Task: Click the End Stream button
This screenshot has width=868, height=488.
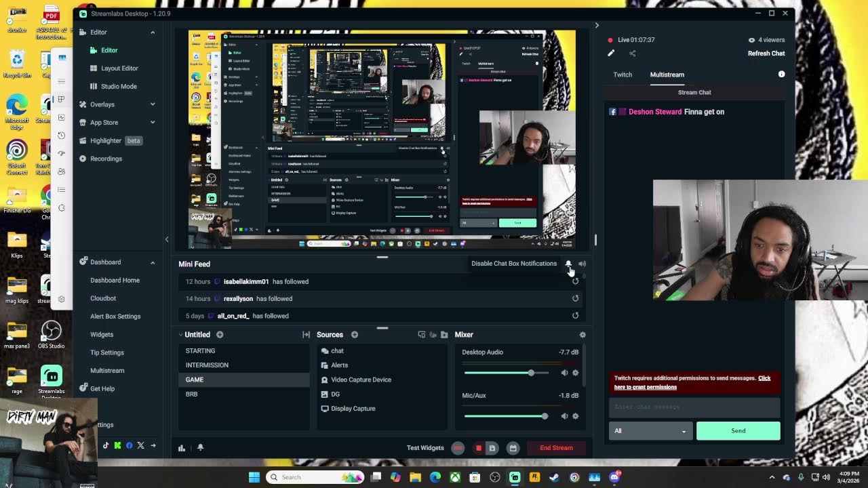Action: tap(556, 448)
